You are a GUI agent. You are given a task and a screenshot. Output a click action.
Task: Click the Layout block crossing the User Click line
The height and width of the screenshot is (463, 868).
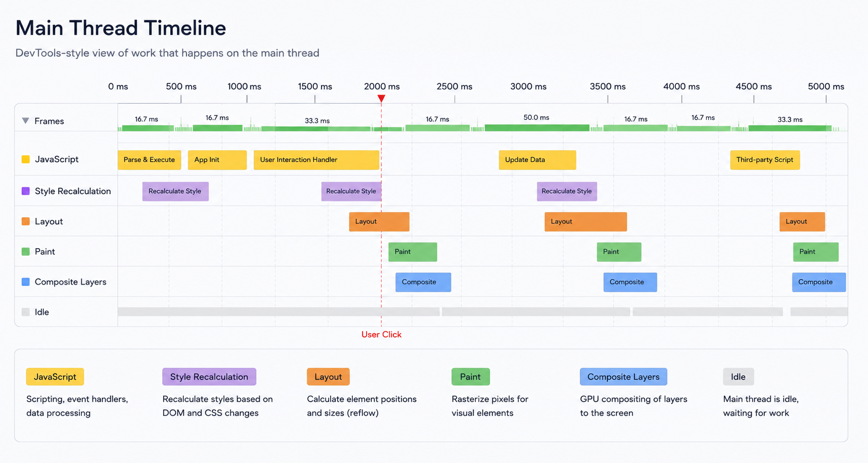pyautogui.click(x=379, y=222)
